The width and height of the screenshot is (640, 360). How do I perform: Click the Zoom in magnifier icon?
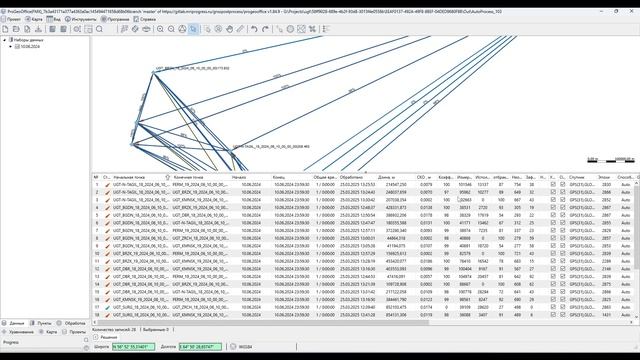[x=160, y=29]
